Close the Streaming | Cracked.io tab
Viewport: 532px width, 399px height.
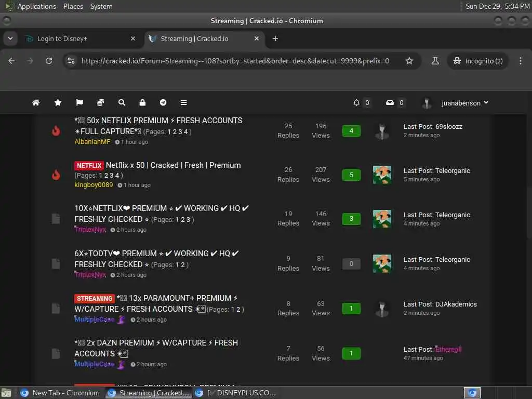tap(257, 38)
